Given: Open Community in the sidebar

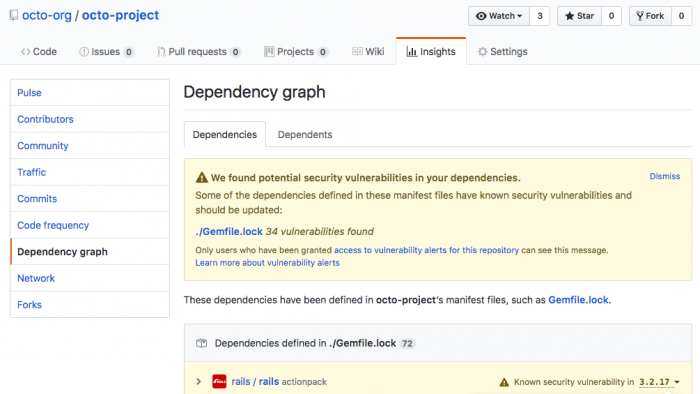Looking at the screenshot, I should [90, 145].
